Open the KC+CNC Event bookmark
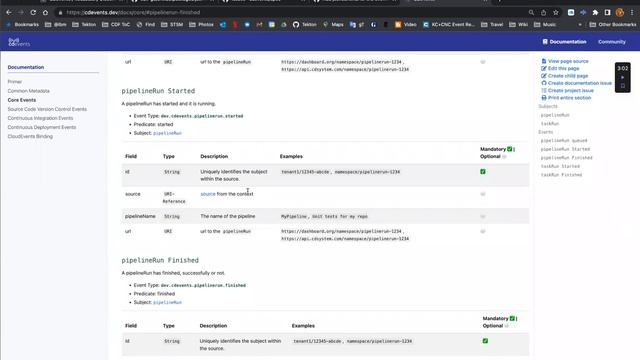This screenshot has height=360, width=640. coord(449,24)
